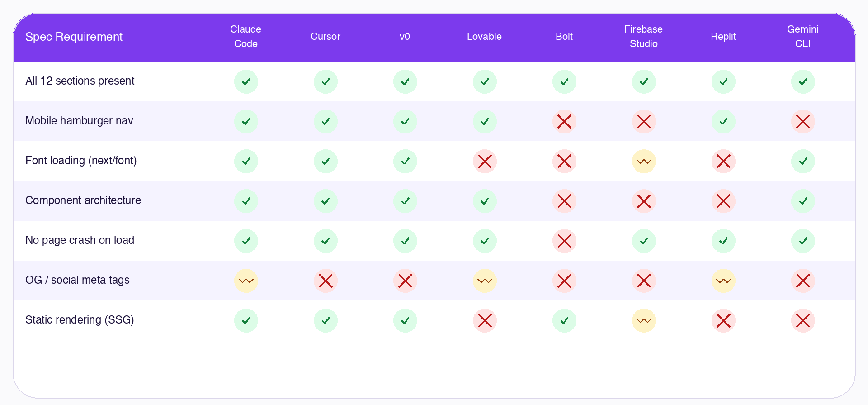
Task: Click the Claude Code column header
Action: click(246, 36)
